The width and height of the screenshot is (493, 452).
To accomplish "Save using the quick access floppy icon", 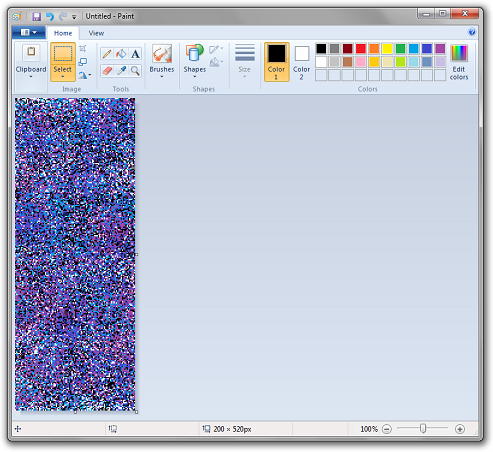I will [x=36, y=16].
